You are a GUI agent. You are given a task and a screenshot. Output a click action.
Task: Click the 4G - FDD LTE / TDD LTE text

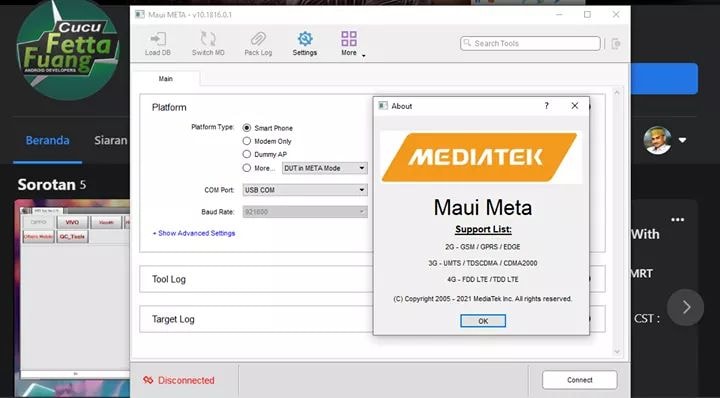click(x=483, y=280)
